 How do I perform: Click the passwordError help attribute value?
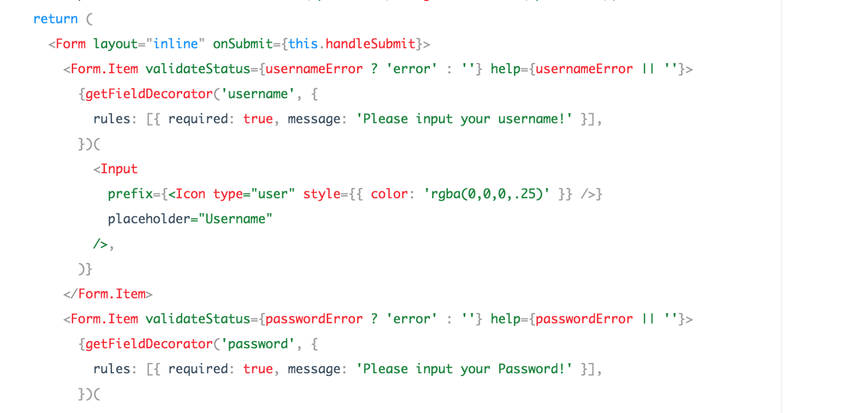(584, 319)
